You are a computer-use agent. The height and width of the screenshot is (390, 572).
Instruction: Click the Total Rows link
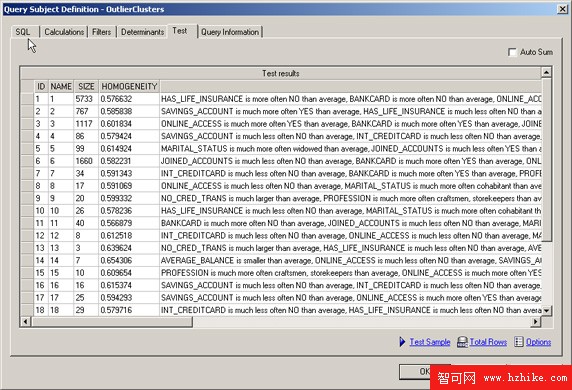[x=488, y=342]
